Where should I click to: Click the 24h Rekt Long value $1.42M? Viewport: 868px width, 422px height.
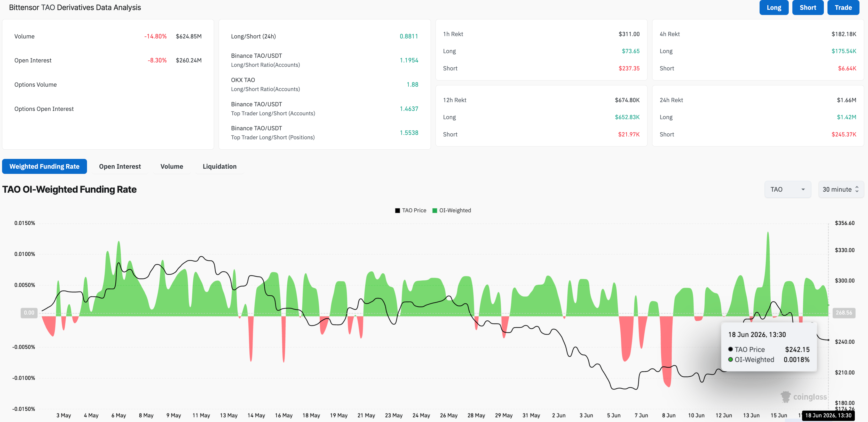click(x=846, y=117)
